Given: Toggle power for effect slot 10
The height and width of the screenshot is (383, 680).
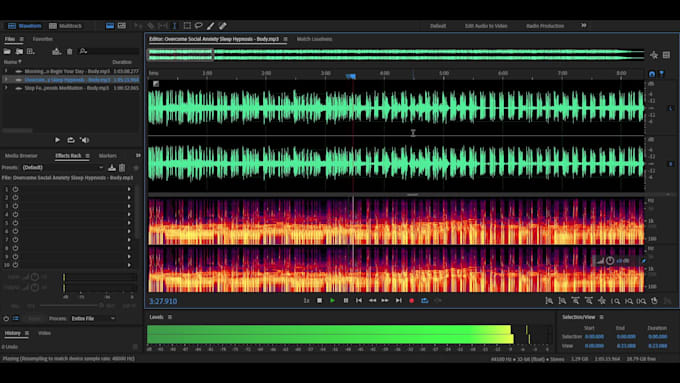Looking at the screenshot, I should [x=15, y=265].
